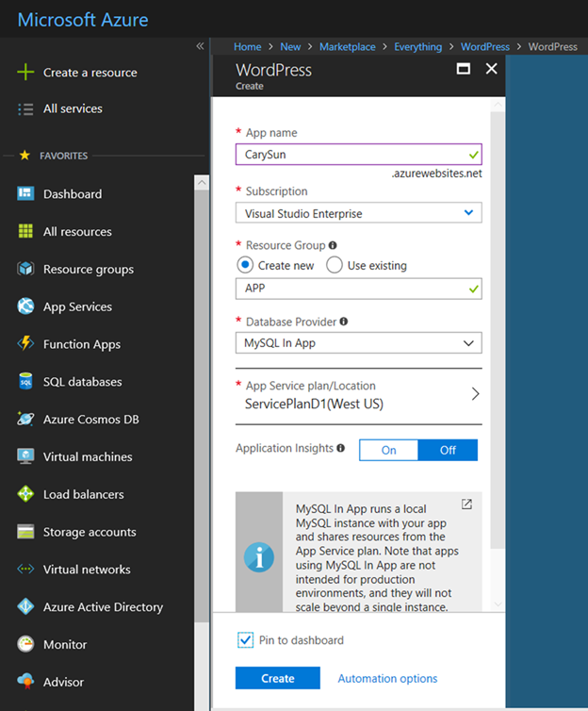The height and width of the screenshot is (711, 588).
Task: Collapse the sidebar with double-chevron icon
Action: 200,46
